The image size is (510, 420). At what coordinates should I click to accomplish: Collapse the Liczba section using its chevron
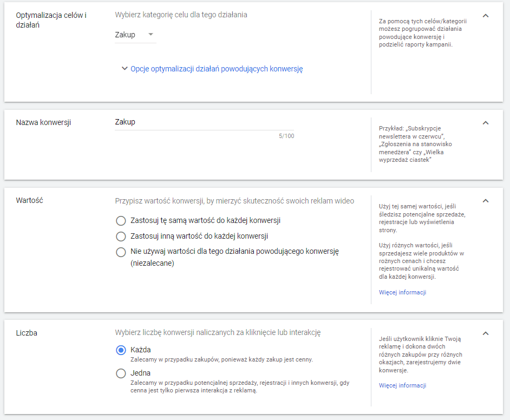(x=486, y=333)
